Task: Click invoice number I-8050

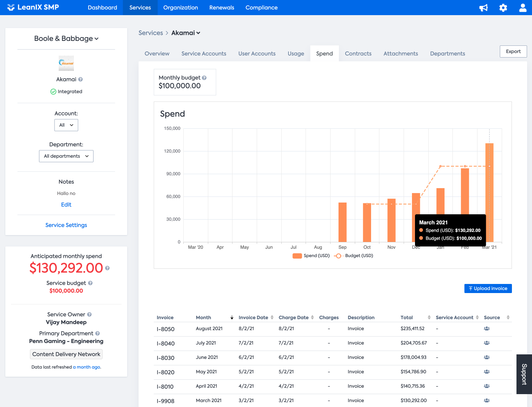Action: tap(165, 329)
